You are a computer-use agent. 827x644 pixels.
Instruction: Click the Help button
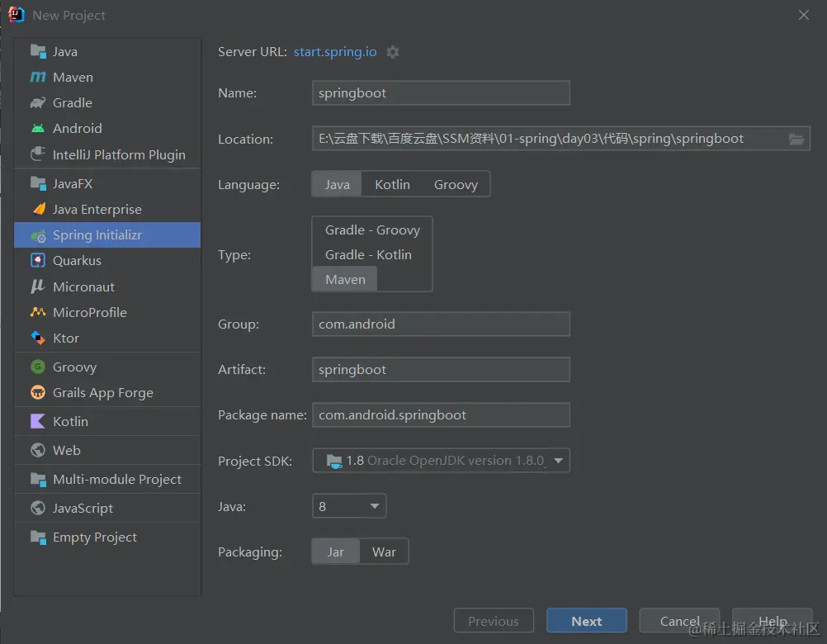click(x=773, y=621)
